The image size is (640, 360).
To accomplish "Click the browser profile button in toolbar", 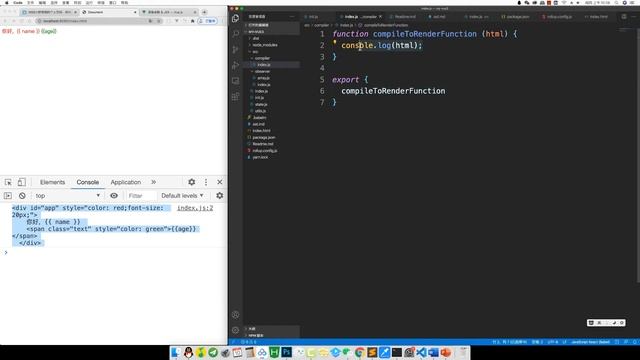I will [x=208, y=21].
